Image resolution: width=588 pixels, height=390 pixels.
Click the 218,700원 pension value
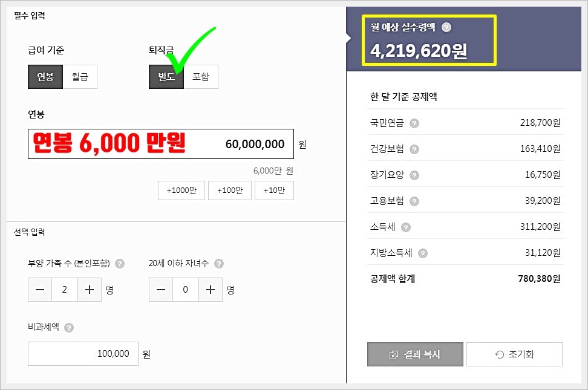tap(540, 123)
